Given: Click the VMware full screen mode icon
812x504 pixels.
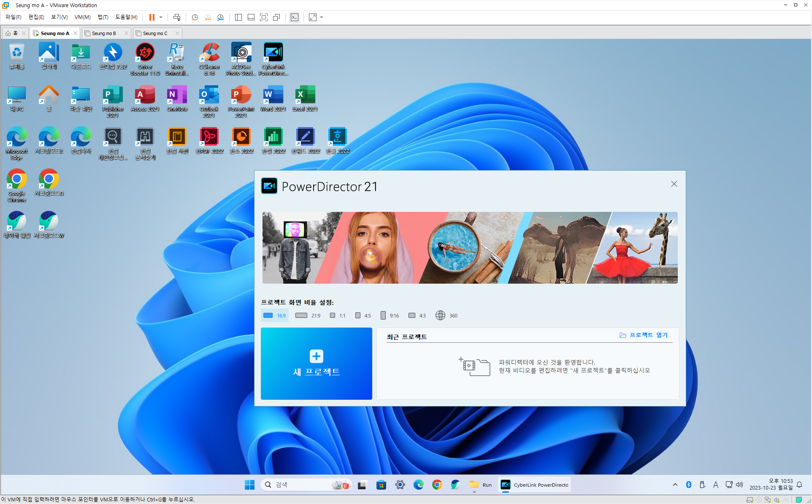Looking at the screenshot, I should 264,17.
